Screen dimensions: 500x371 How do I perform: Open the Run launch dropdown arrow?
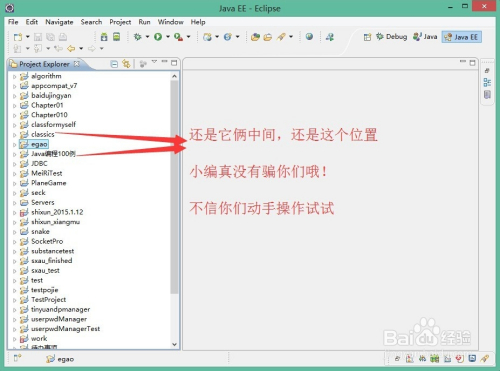(168, 37)
